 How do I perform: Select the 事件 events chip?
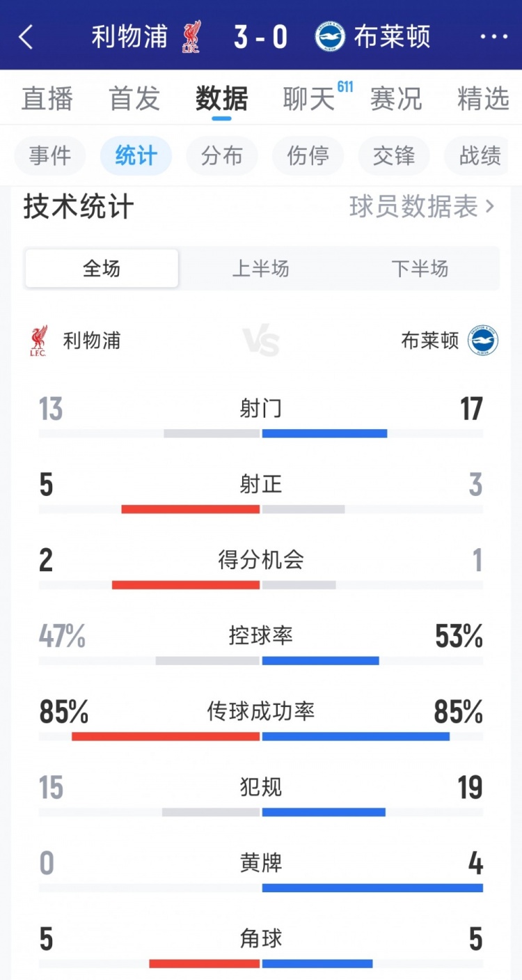pyautogui.click(x=50, y=155)
